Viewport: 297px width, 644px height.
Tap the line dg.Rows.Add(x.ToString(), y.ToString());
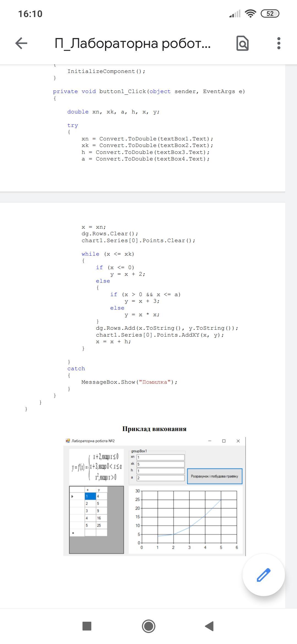click(167, 328)
